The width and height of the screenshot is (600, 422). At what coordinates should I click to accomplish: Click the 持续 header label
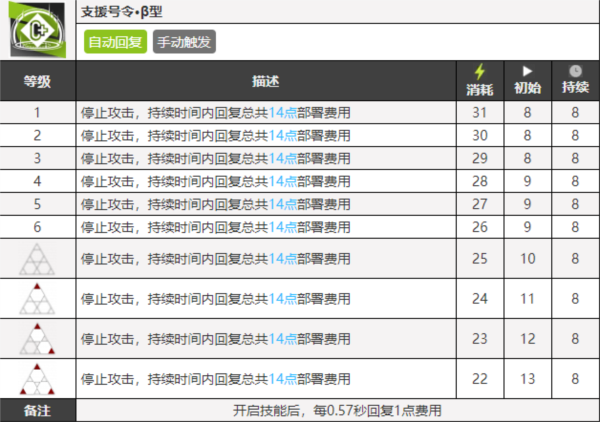tap(575, 87)
